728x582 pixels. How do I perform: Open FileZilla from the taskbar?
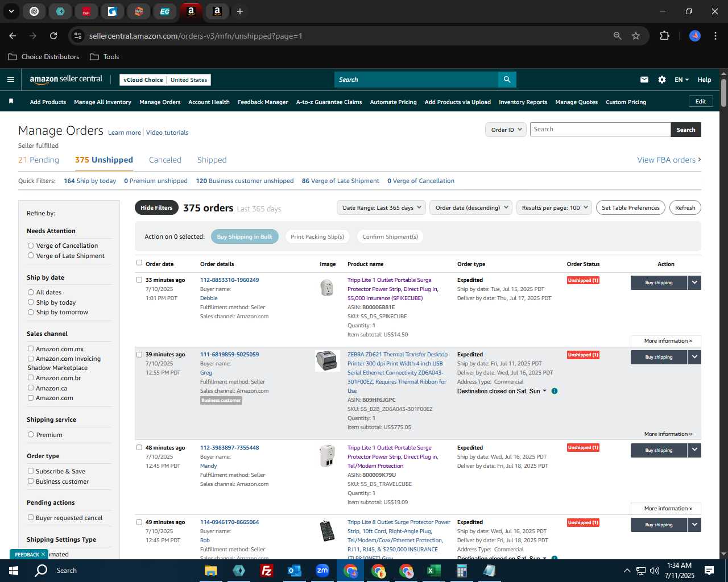point(266,571)
